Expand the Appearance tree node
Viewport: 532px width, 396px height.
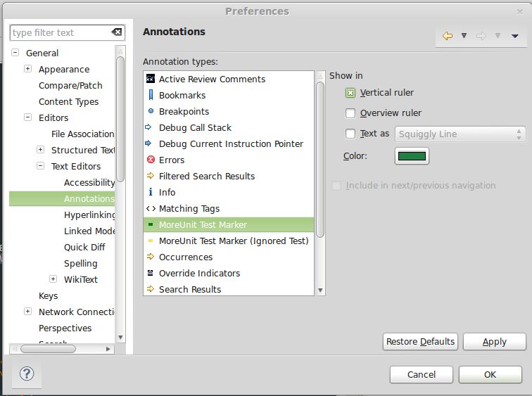28,69
